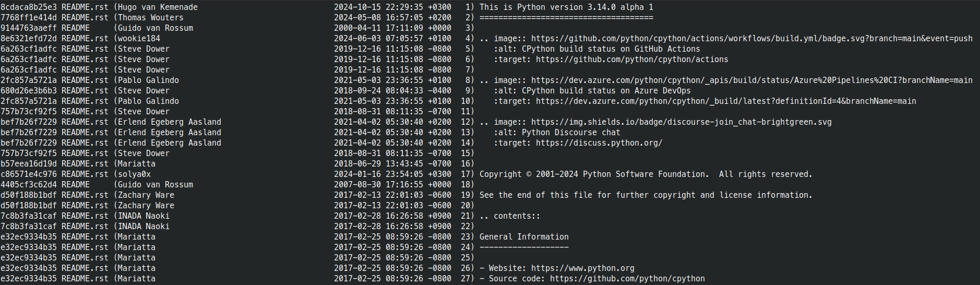Click the shields.io Discourse badge URL
Screen dimensions: 980x285
681,122
